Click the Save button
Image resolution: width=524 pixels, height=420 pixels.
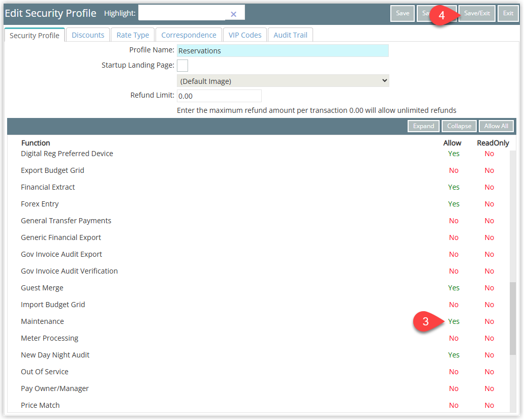403,13
